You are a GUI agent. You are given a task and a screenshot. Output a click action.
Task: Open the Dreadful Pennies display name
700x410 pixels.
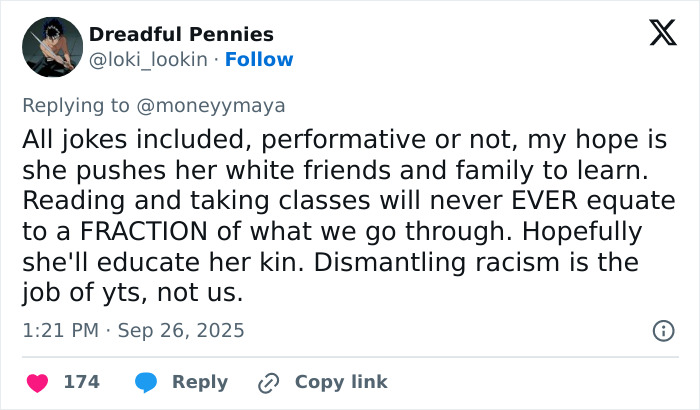181,34
